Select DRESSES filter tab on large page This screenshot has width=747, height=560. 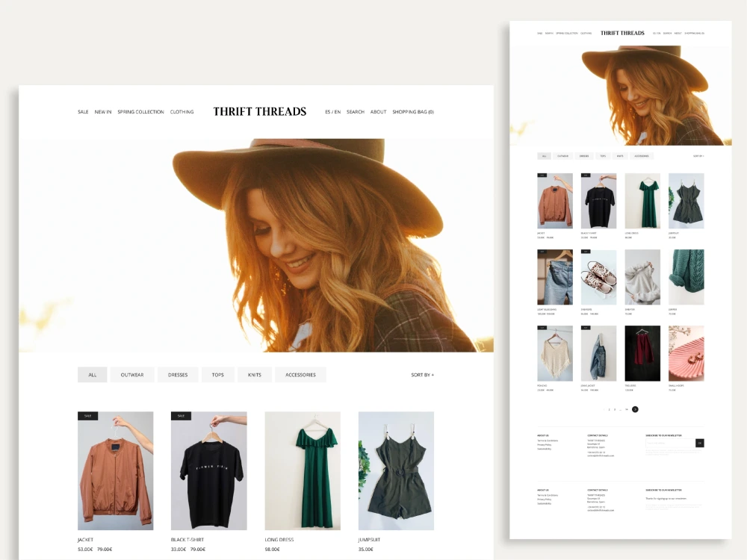click(178, 375)
